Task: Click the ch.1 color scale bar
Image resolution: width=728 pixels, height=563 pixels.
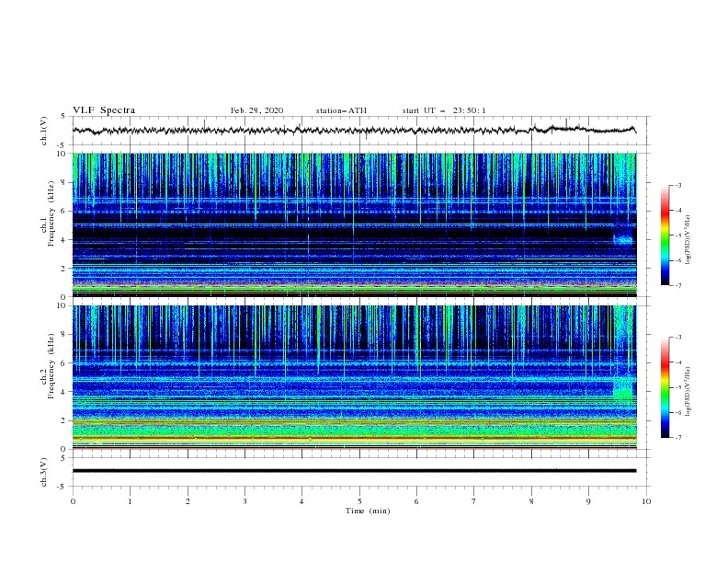Action: coord(665,236)
